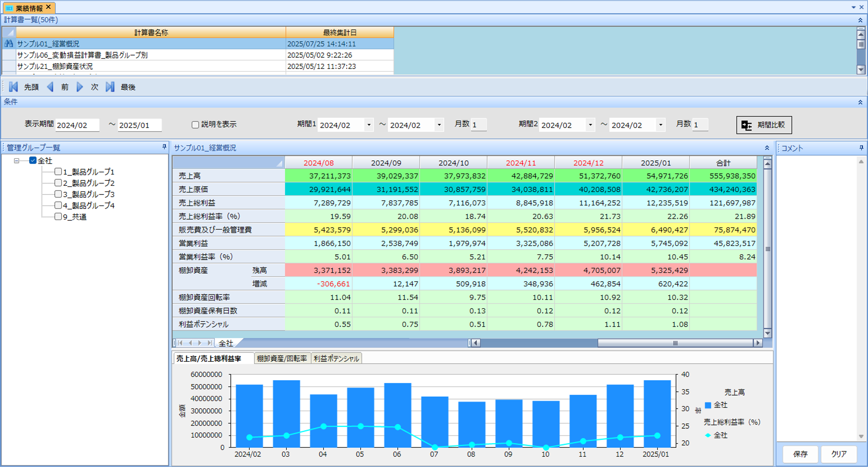The height and width of the screenshot is (467, 868).
Task: Click 合計 cell 555,938,350
Action: pyautogui.click(x=723, y=176)
